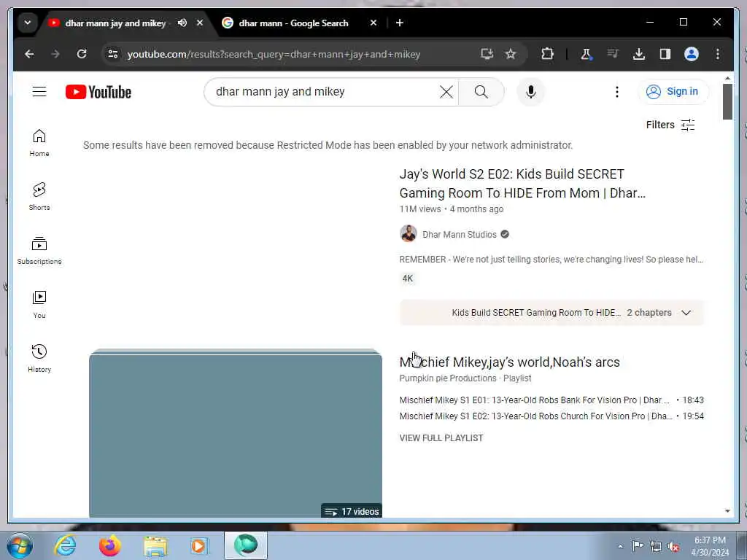This screenshot has height=560, width=747.
Task: Click VIEW FULL PLAYLIST
Action: pos(441,438)
